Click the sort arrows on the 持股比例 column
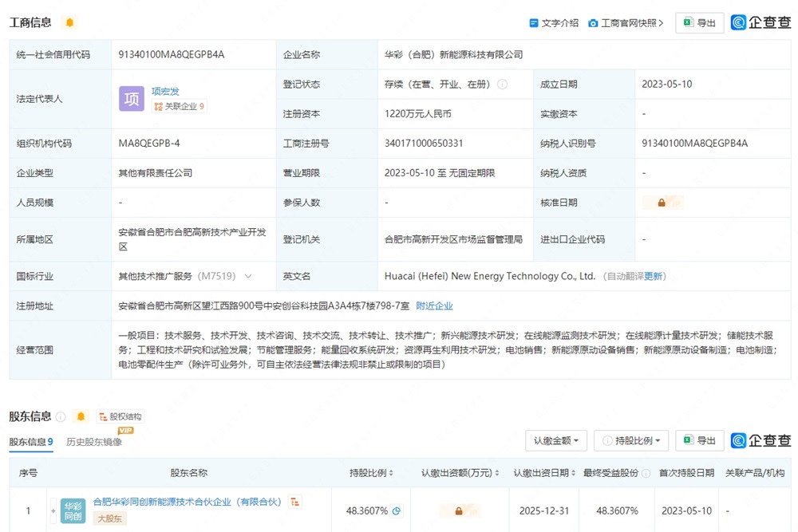 (390, 472)
